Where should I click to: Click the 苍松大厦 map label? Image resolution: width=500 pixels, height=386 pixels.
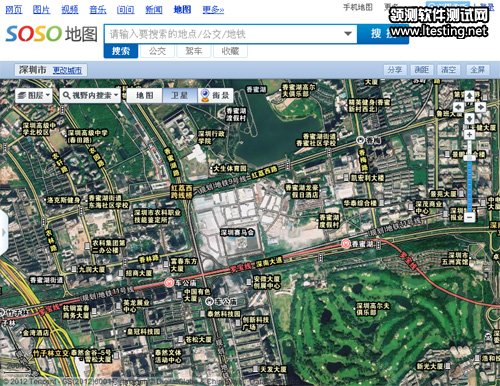coord(198,339)
